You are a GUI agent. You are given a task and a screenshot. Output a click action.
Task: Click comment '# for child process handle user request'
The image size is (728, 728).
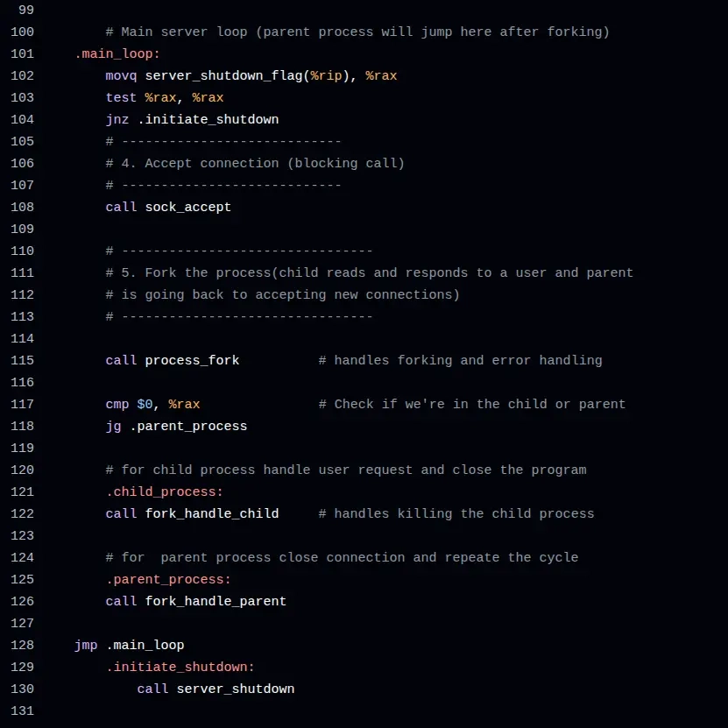[x=259, y=470]
